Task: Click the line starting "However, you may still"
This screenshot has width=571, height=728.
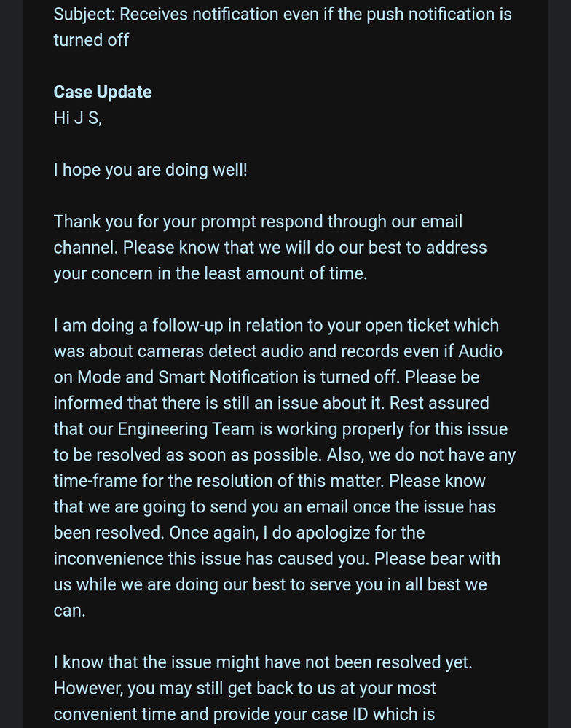Action: tap(245, 688)
